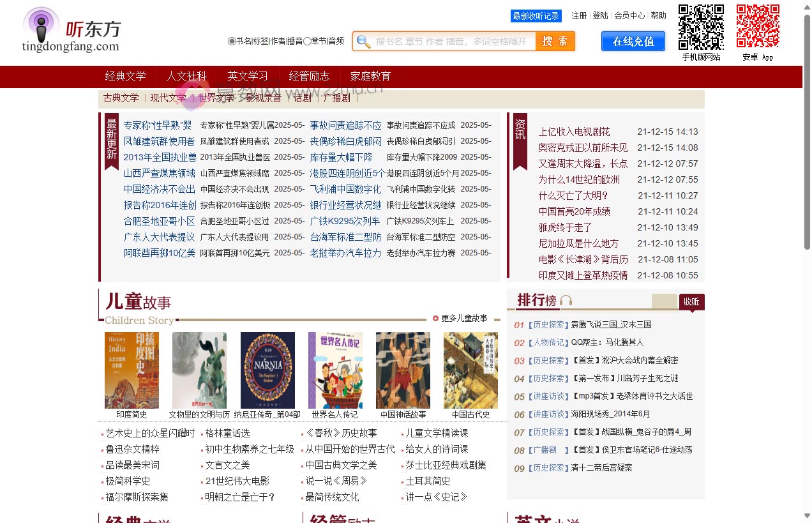Open the 纳尼亚传奇 book cover
This screenshot has height=523, width=812.
coord(267,370)
